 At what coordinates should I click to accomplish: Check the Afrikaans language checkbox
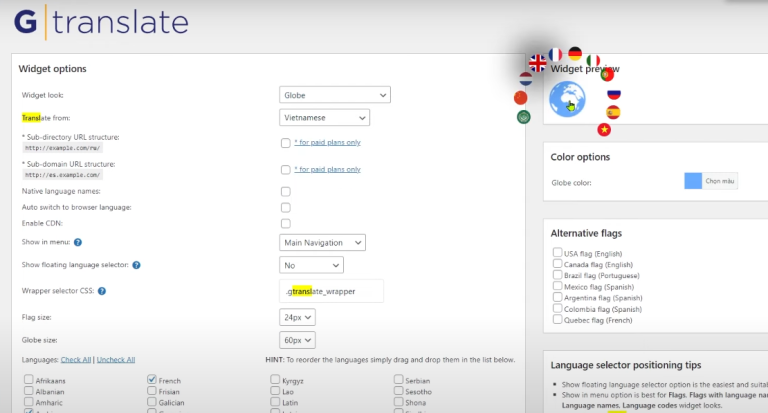point(28,379)
